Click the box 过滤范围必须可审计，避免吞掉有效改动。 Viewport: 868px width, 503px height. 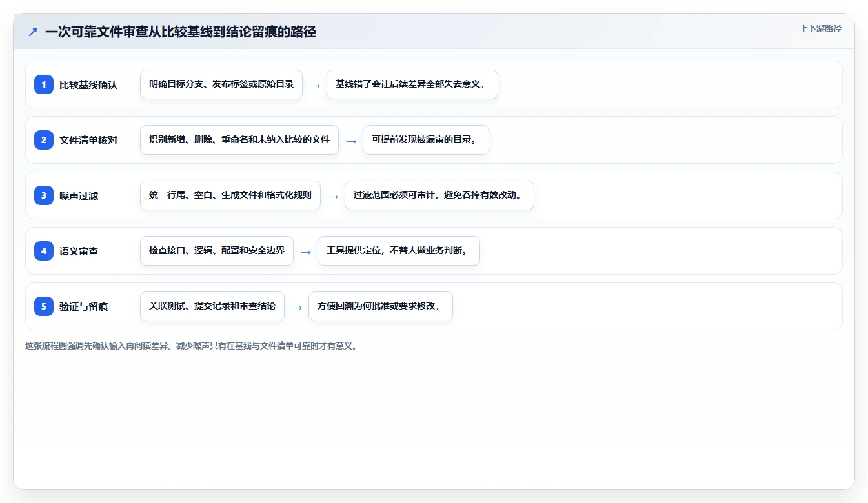pyautogui.click(x=439, y=195)
